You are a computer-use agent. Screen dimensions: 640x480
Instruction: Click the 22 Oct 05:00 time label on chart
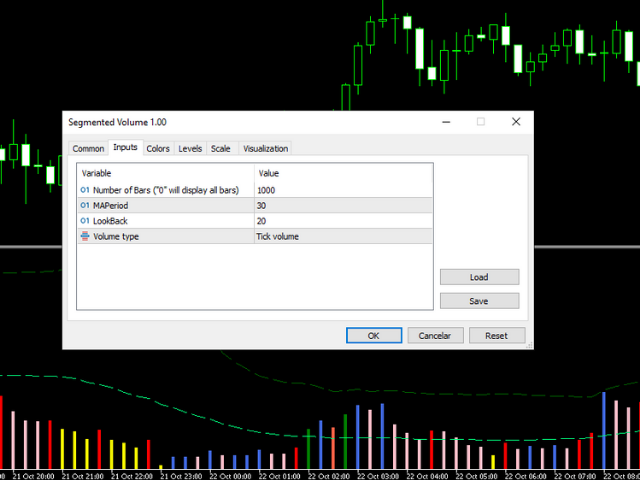(476, 476)
